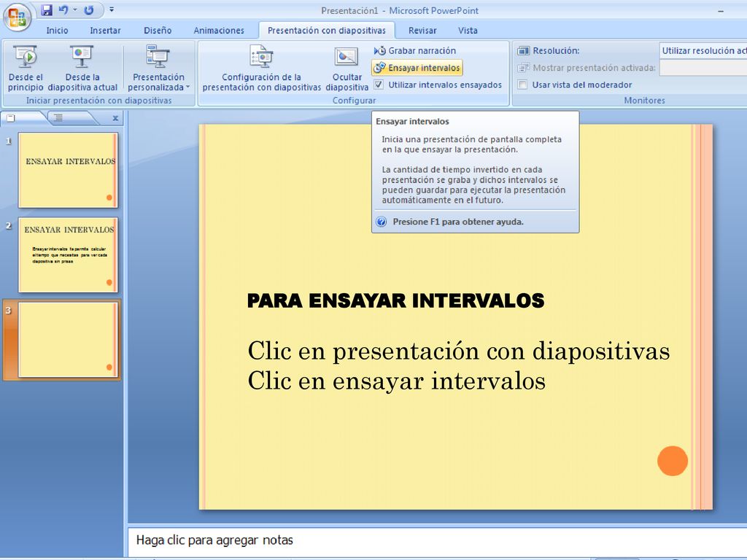Switch to the Outline pane tab
The width and height of the screenshot is (747, 560).
tap(58, 117)
